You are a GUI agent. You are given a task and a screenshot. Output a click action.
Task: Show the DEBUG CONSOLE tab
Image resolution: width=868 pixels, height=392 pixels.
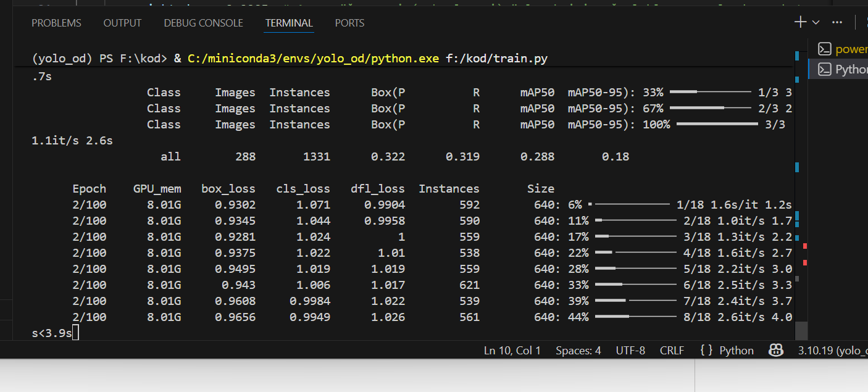click(203, 23)
